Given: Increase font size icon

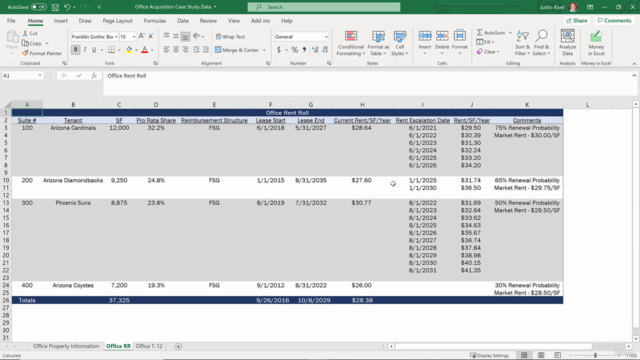Looking at the screenshot, I should pyautogui.click(x=142, y=36).
